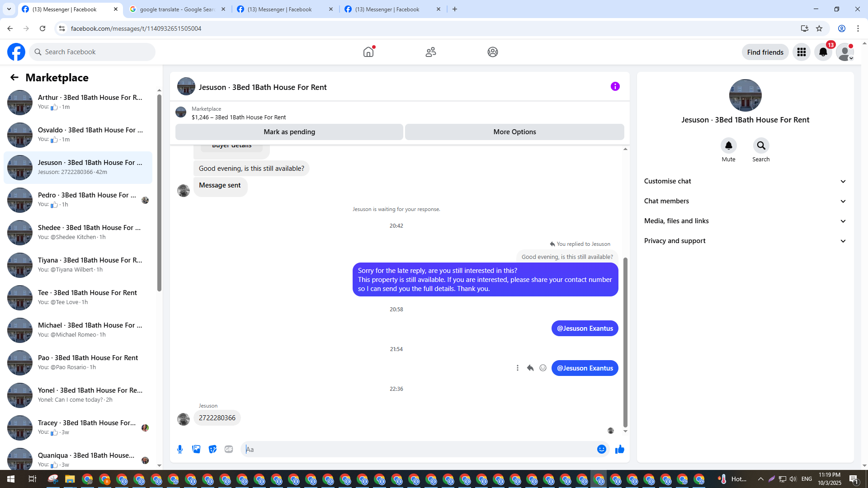Viewport: 868px width, 488px height.
Task: Search in the Jesuson conversation
Action: pos(761,145)
